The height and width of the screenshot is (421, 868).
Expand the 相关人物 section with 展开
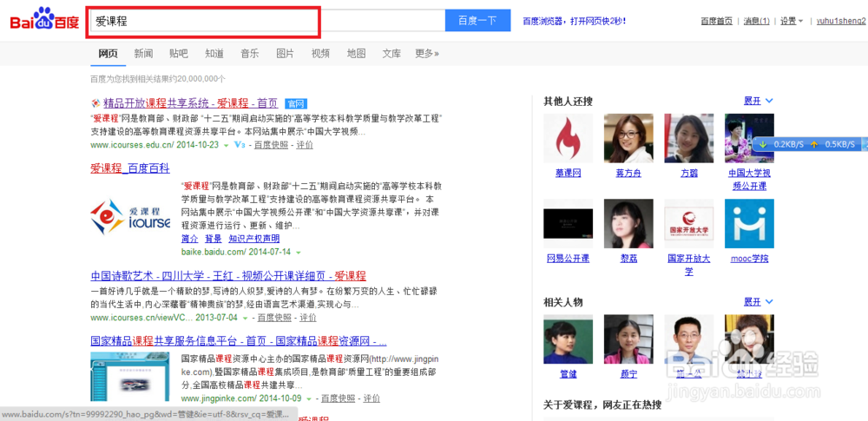click(759, 302)
